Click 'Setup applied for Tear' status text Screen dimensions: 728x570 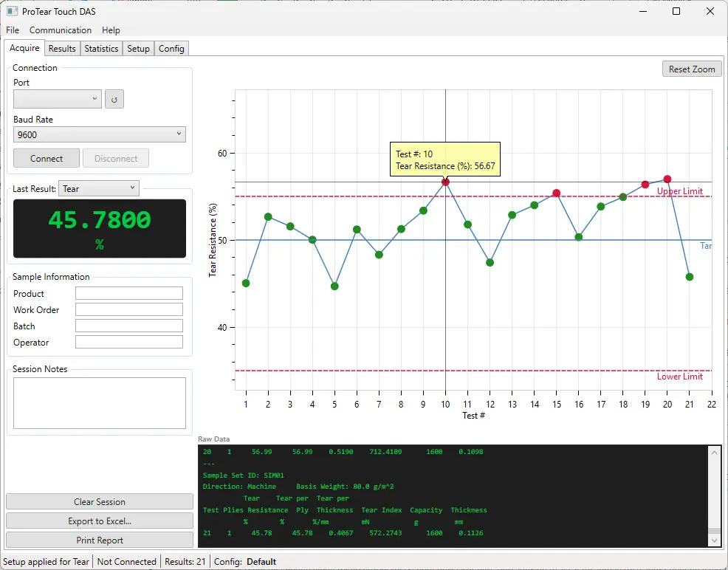coord(46,562)
